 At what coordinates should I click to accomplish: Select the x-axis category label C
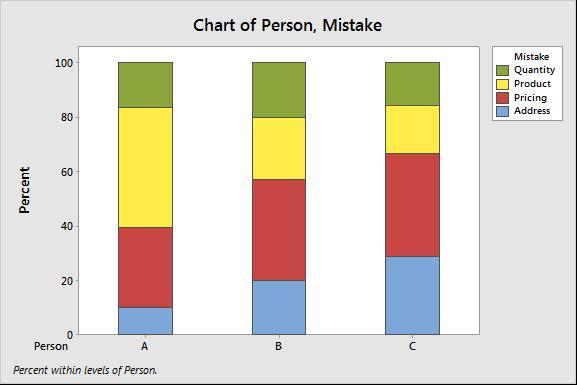tap(413, 346)
